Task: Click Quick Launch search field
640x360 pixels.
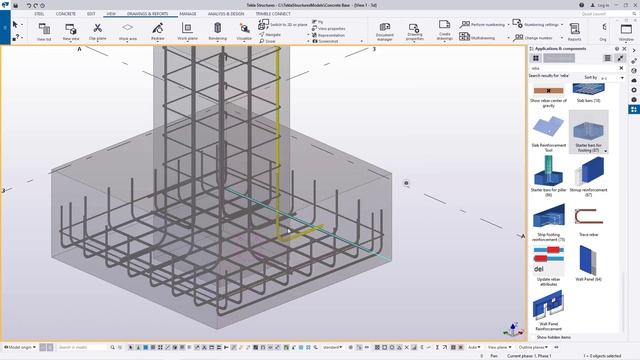Action: tap(608, 14)
